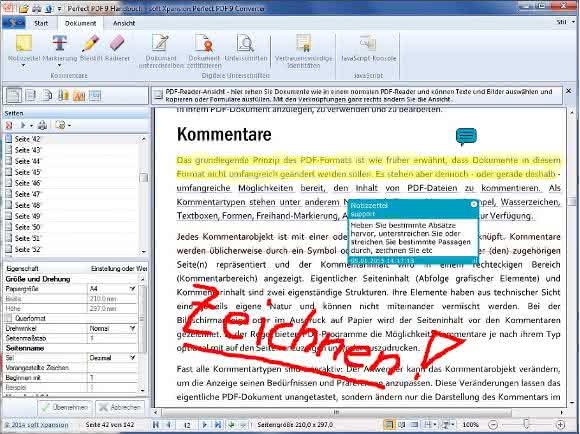Open Vertrauenswürdige Identitäten manager
The width and height of the screenshot is (580, 434).
pos(303,51)
